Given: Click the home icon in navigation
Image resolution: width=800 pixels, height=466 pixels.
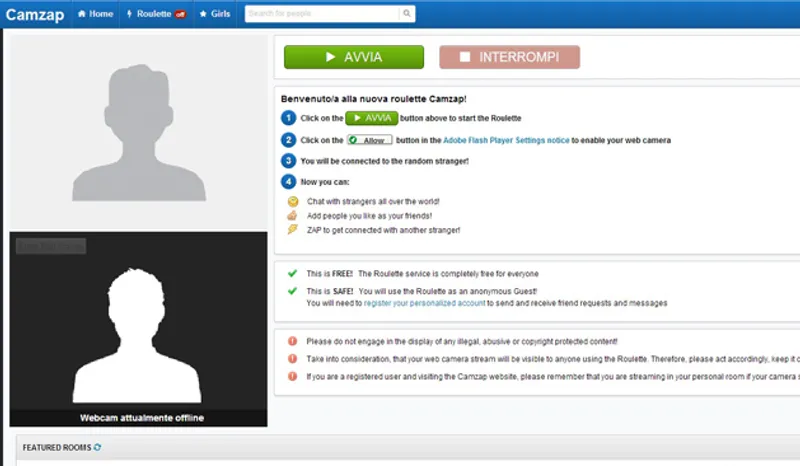Looking at the screenshot, I should 82,14.
